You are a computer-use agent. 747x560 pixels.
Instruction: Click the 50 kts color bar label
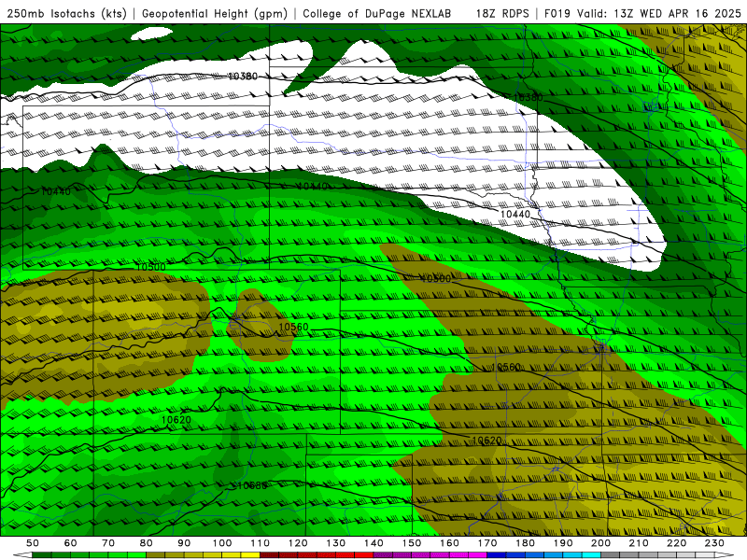click(33, 543)
